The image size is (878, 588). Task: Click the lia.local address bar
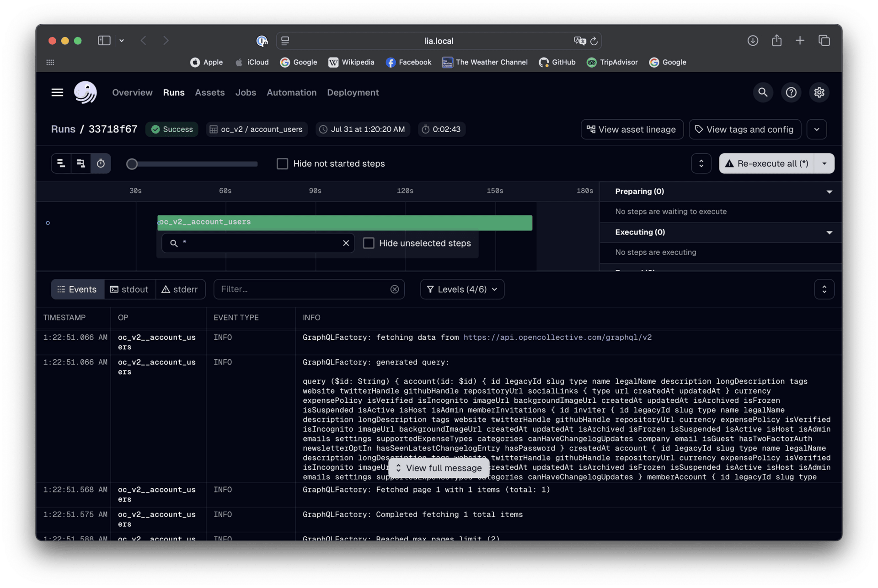439,41
